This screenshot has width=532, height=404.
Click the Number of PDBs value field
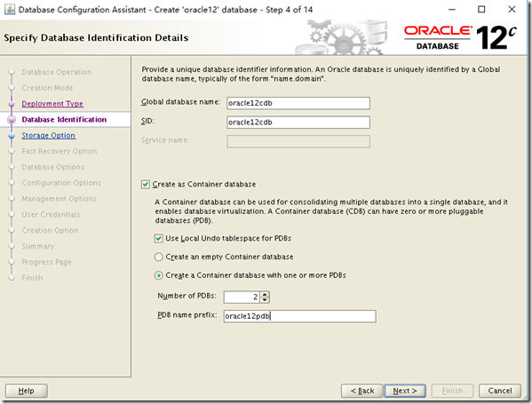pos(242,297)
